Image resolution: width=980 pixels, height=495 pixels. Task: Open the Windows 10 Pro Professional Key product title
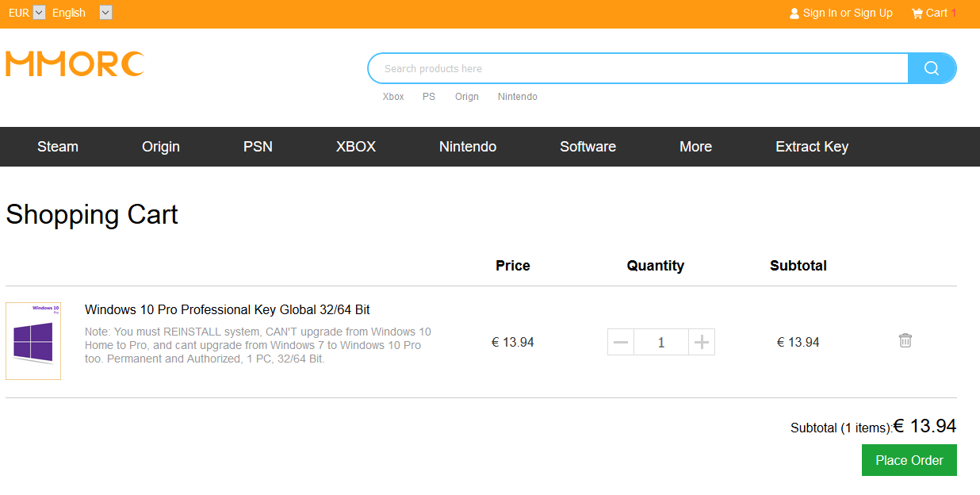click(x=228, y=309)
